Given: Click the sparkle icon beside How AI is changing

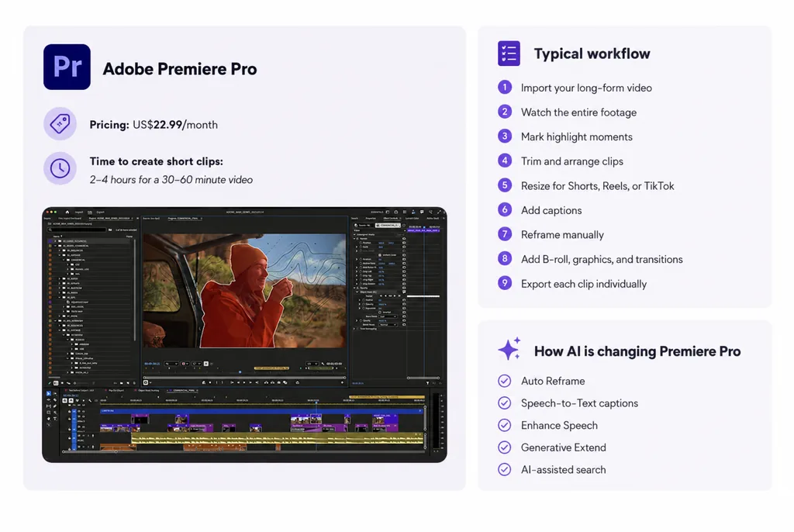Looking at the screenshot, I should (x=509, y=348).
